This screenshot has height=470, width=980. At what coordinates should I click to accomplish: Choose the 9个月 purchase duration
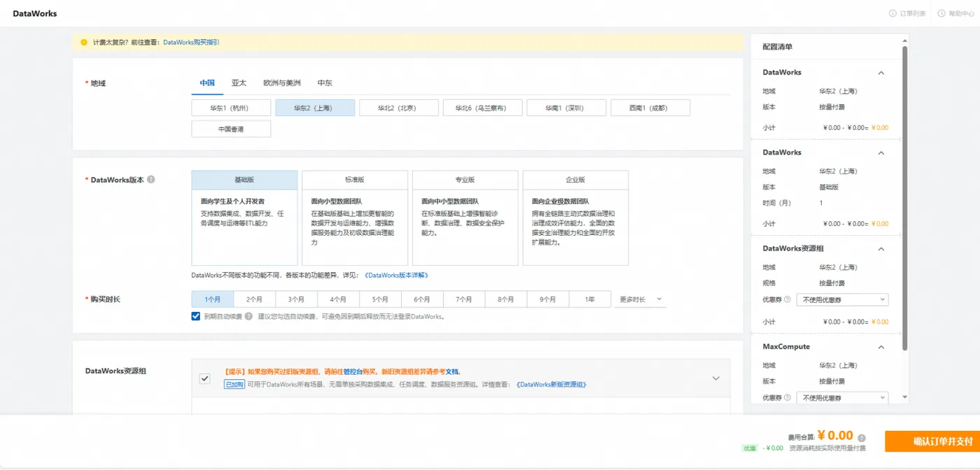[x=548, y=299]
